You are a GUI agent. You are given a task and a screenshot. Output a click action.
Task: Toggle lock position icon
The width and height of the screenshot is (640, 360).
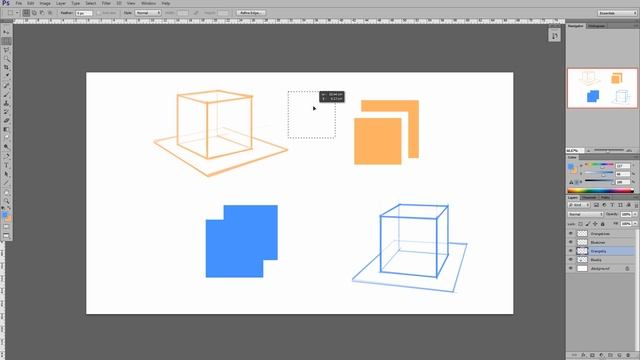[x=595, y=224]
